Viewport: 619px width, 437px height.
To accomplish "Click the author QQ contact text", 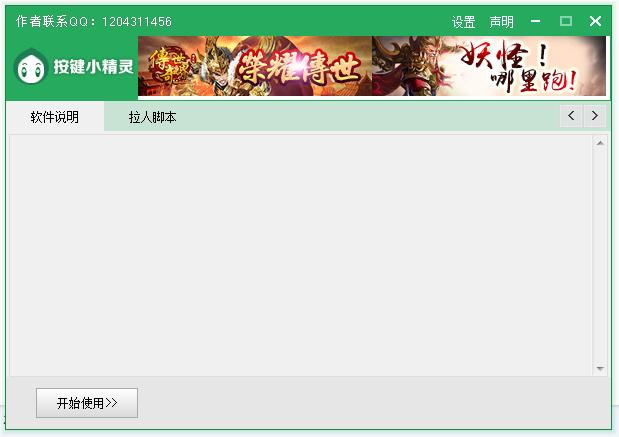I will click(x=94, y=21).
